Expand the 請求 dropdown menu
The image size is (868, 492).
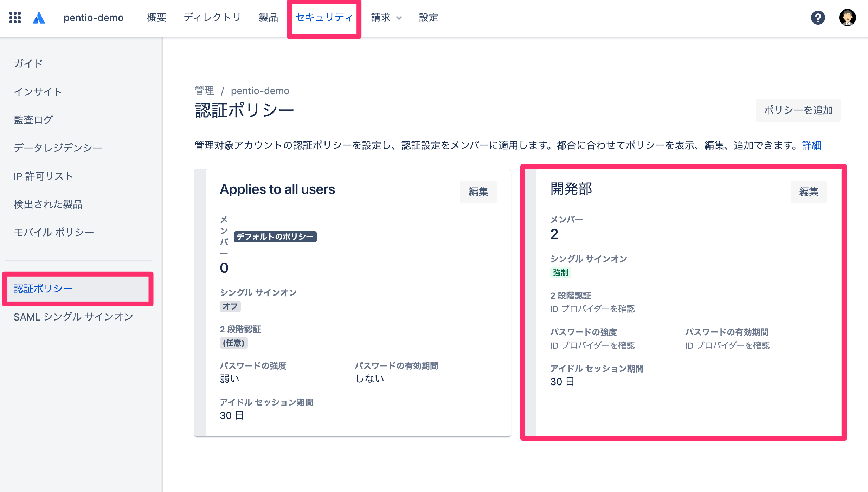coord(386,18)
